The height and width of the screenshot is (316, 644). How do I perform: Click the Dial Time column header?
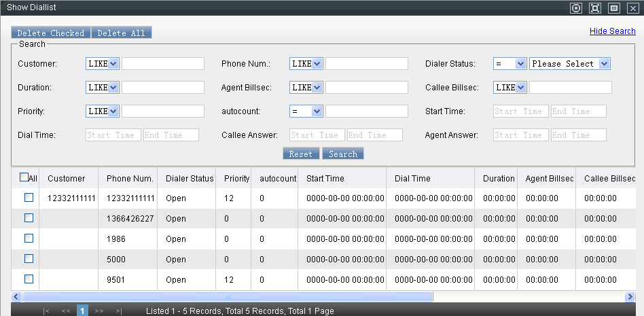coord(412,179)
